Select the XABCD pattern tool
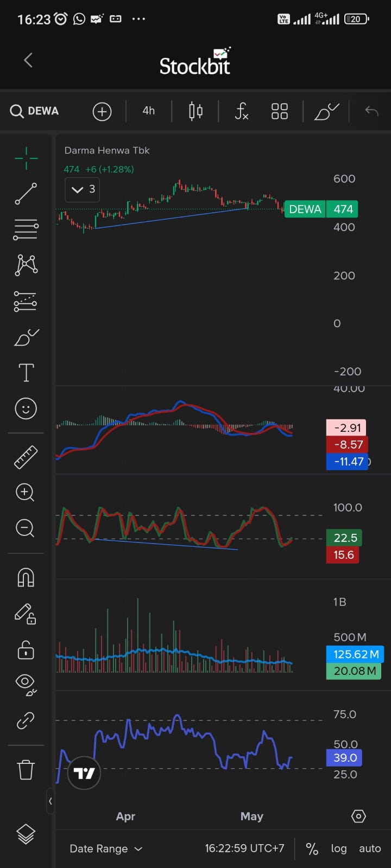This screenshot has width=391, height=868. 26,265
